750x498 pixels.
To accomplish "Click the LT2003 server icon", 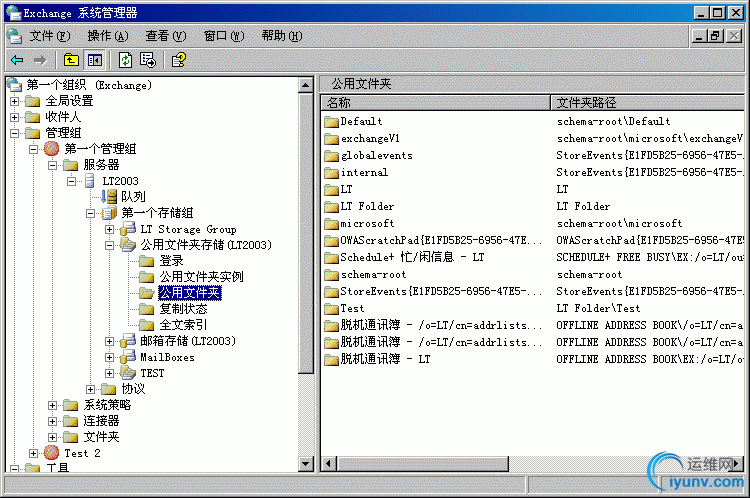I will tap(89, 181).
